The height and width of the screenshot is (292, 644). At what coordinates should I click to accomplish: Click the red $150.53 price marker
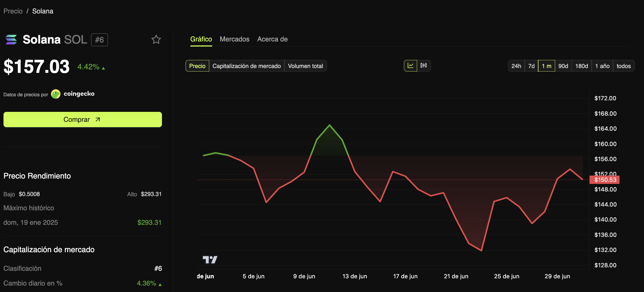(x=605, y=180)
